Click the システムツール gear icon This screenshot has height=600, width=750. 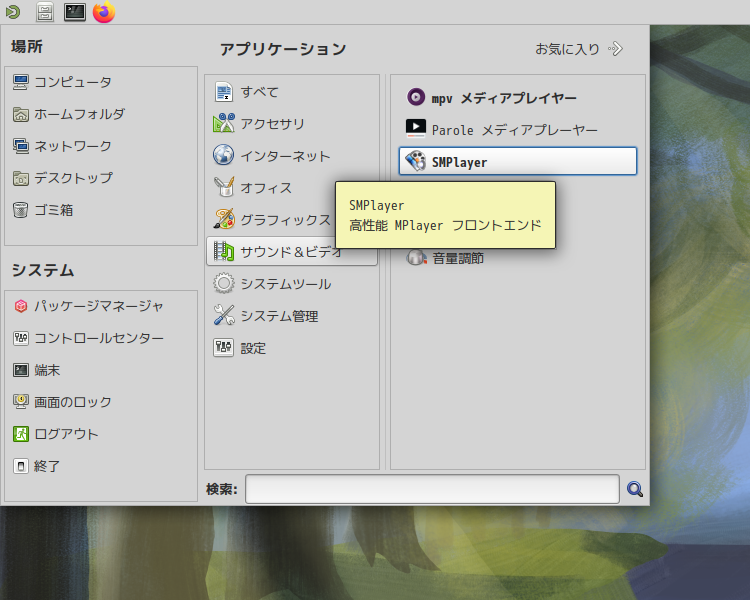pos(223,284)
